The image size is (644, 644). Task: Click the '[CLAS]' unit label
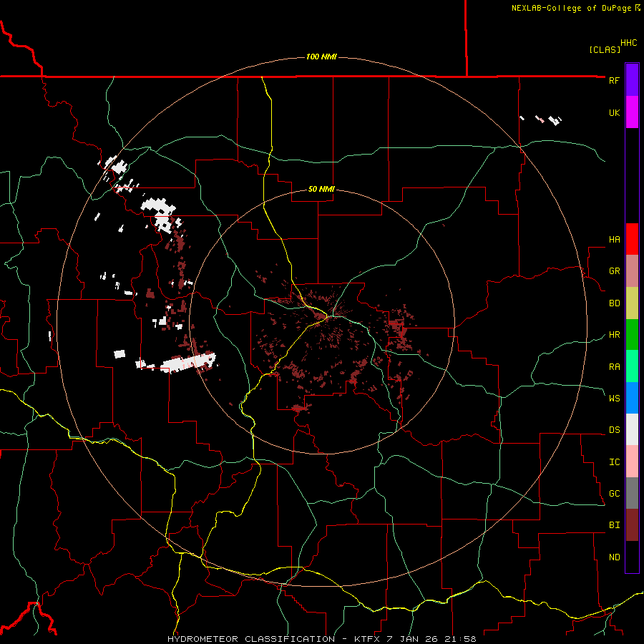[605, 49]
